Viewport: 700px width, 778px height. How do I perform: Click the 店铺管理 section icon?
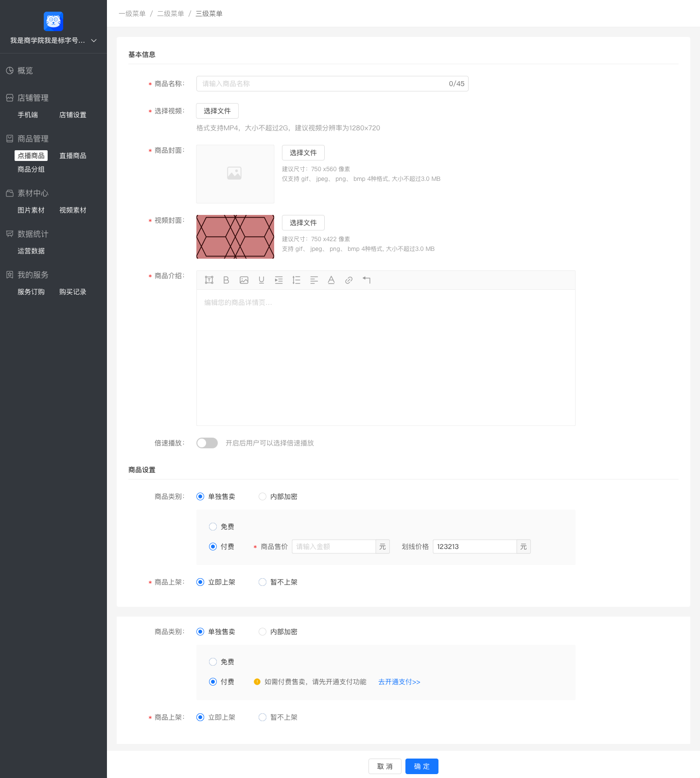coord(10,98)
